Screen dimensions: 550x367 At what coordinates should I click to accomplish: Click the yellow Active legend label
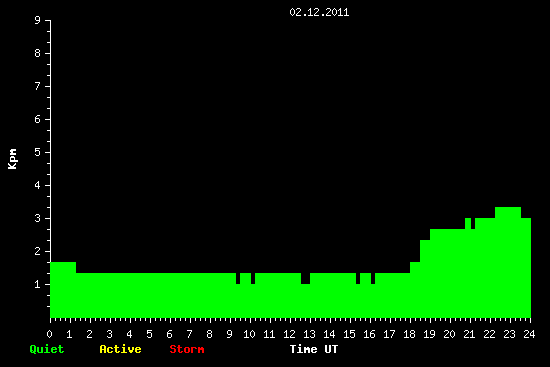coord(120,349)
